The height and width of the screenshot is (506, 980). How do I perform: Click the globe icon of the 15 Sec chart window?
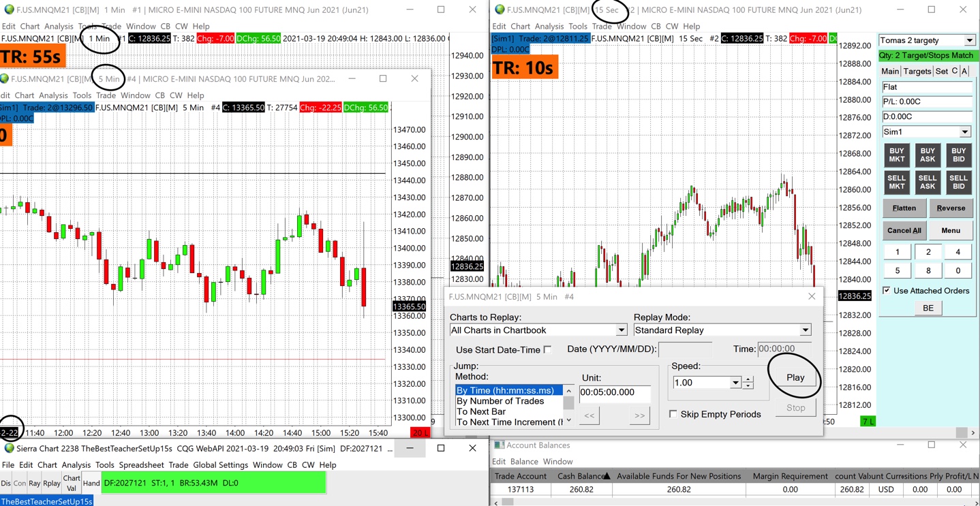coord(500,10)
